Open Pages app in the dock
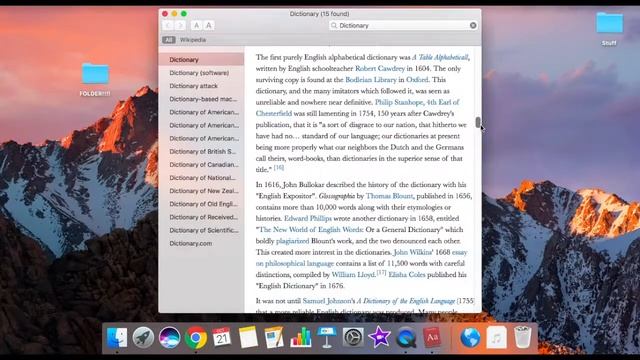Viewport: 640px width, 360px height. [274, 338]
